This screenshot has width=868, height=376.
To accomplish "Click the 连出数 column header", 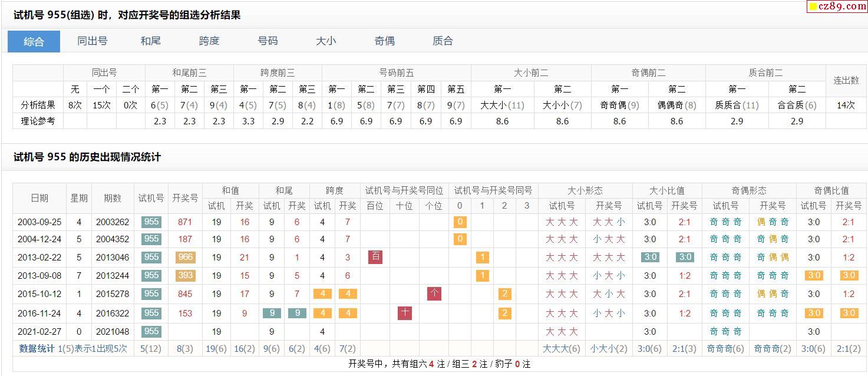I will coord(846,81).
